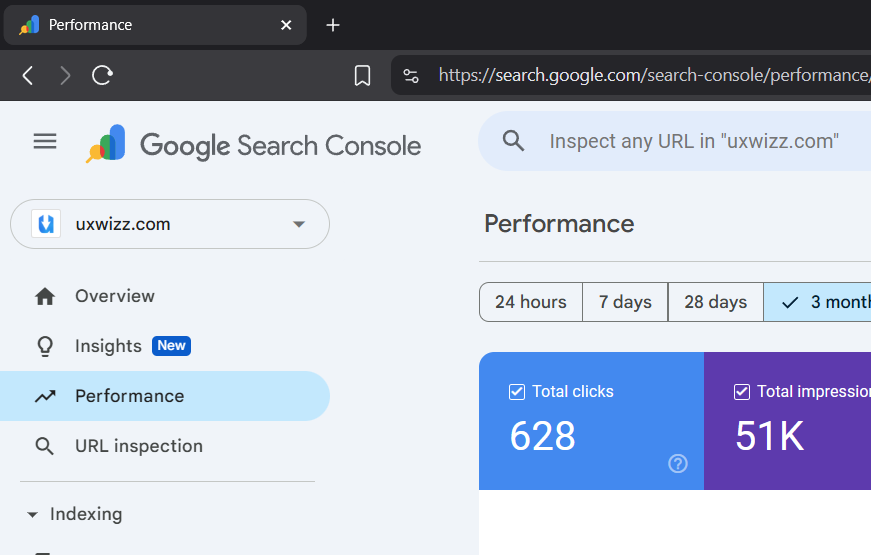Click the Performance trend line icon
Screen dimensions: 871x555
point(45,396)
